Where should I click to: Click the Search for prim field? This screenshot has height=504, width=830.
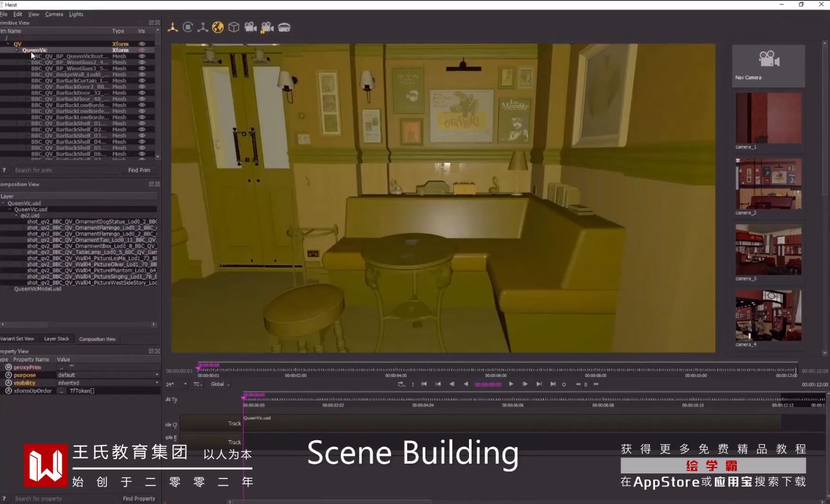66,170
